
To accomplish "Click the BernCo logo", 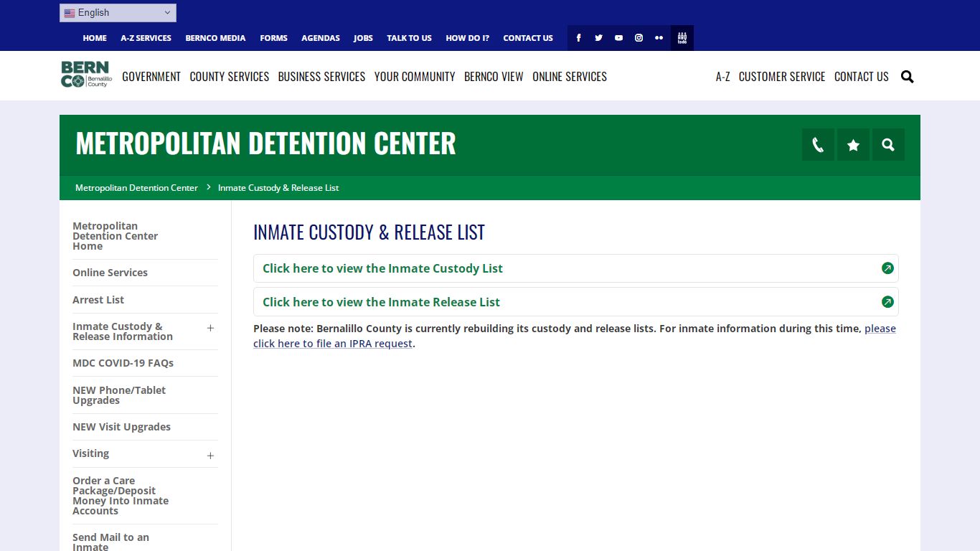I will (x=86, y=75).
